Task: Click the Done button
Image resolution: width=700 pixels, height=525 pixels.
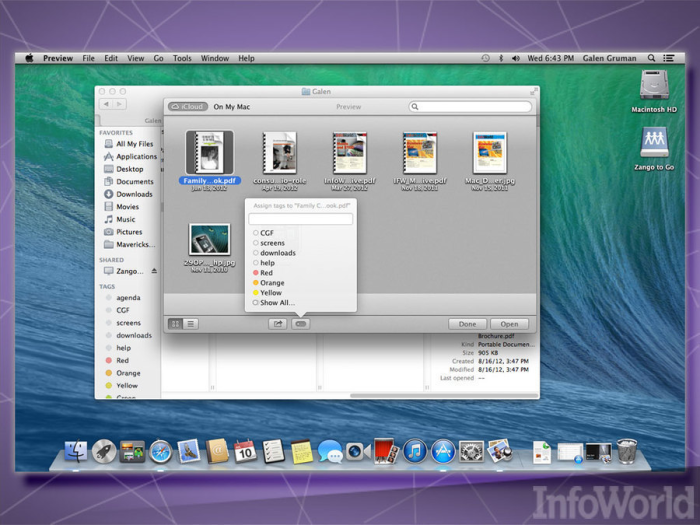Action: pyautogui.click(x=467, y=324)
